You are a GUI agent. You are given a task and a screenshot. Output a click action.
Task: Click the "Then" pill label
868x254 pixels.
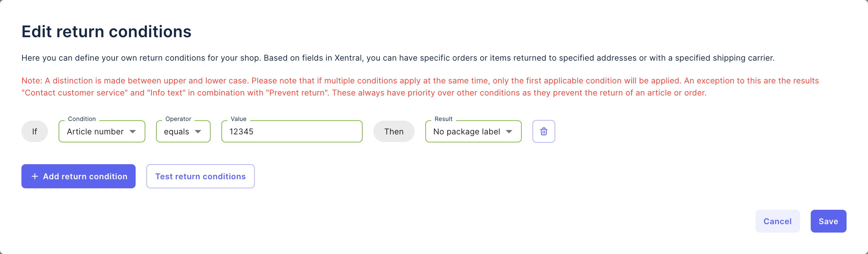[x=393, y=132]
